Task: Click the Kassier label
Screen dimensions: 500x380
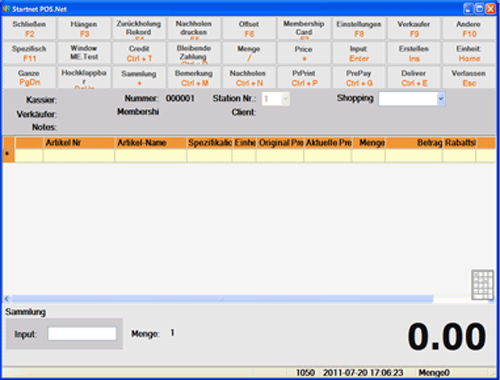Action: [41, 100]
